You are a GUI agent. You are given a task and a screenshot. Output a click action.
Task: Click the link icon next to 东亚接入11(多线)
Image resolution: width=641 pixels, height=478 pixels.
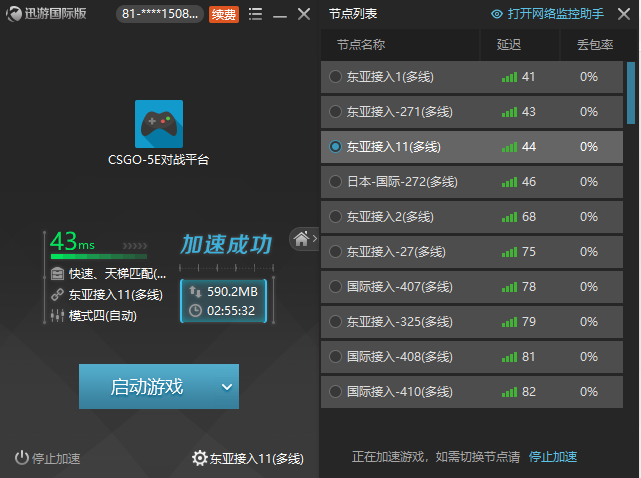(x=57, y=294)
